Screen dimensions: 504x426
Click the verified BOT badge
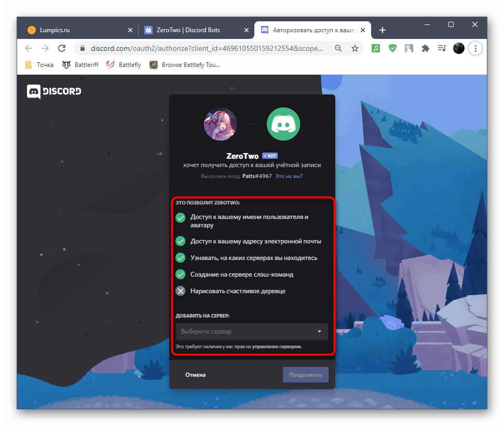pos(270,156)
